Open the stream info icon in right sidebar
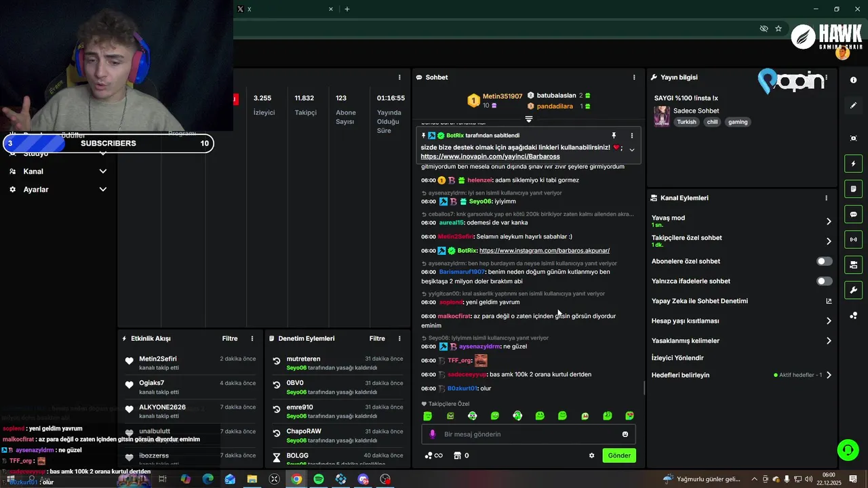 (853, 80)
